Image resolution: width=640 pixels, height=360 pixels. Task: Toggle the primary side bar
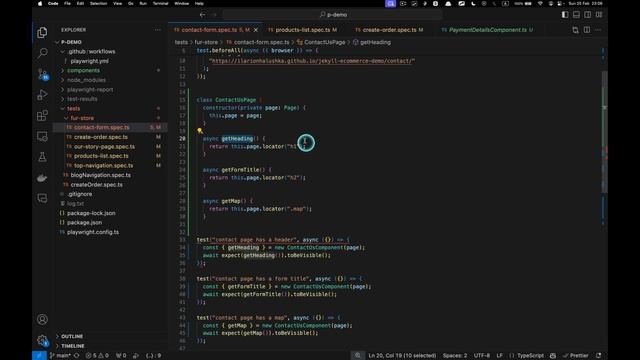click(565, 15)
